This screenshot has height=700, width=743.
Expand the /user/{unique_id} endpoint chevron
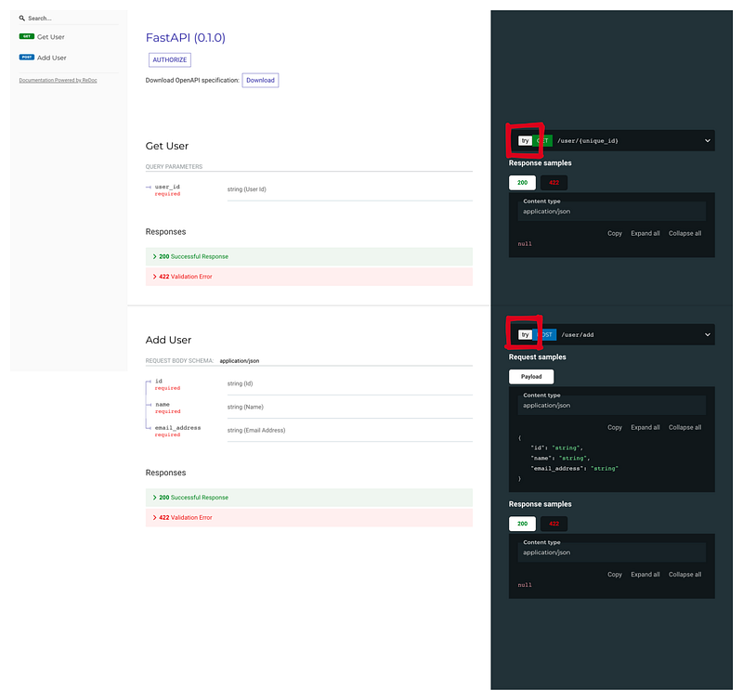[x=708, y=141]
